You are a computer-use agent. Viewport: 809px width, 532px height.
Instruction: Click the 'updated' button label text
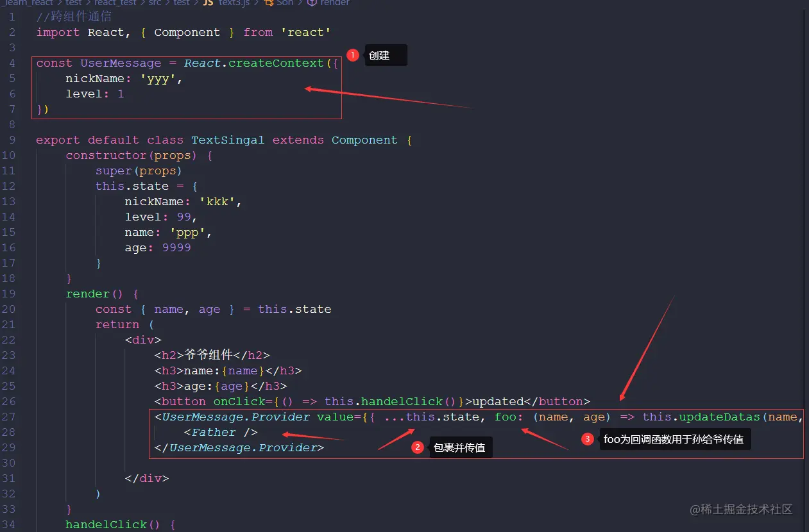tap(498, 401)
